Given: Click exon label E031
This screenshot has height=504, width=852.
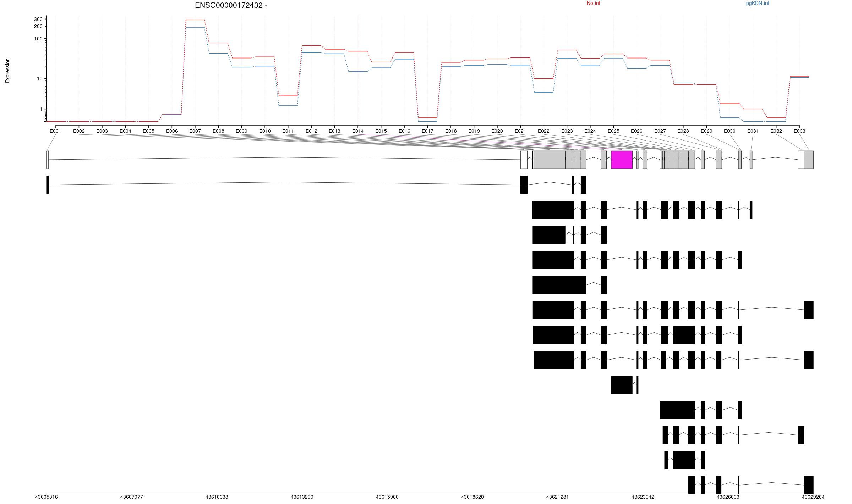Looking at the screenshot, I should (753, 131).
